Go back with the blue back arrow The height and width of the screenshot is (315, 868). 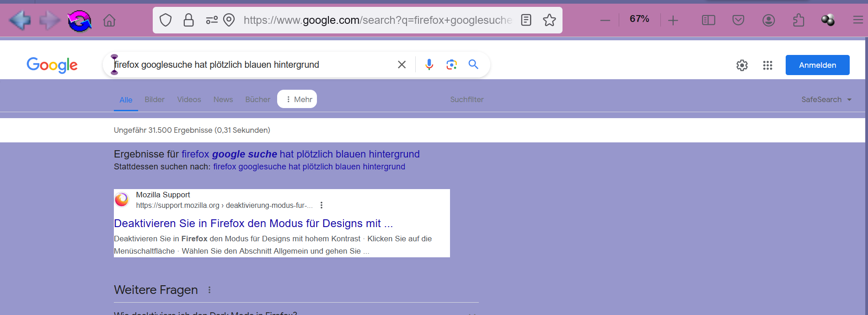coord(20,21)
